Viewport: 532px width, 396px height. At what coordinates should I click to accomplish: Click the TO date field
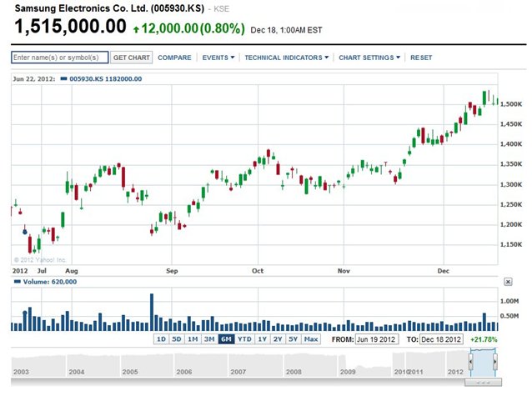click(441, 339)
